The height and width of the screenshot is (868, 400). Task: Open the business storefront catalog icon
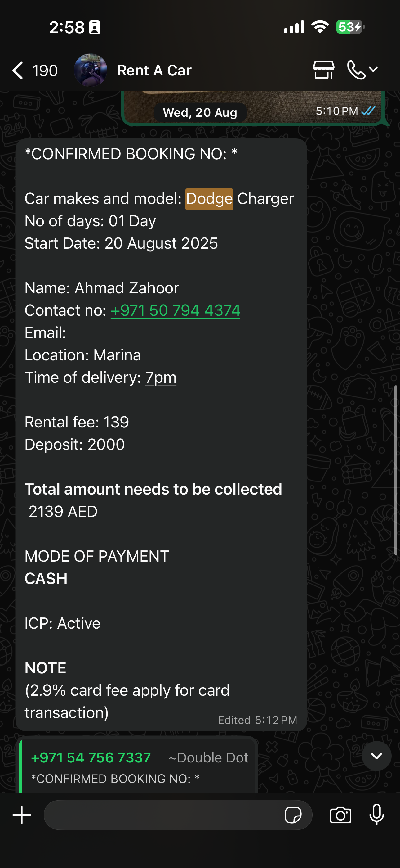click(323, 70)
